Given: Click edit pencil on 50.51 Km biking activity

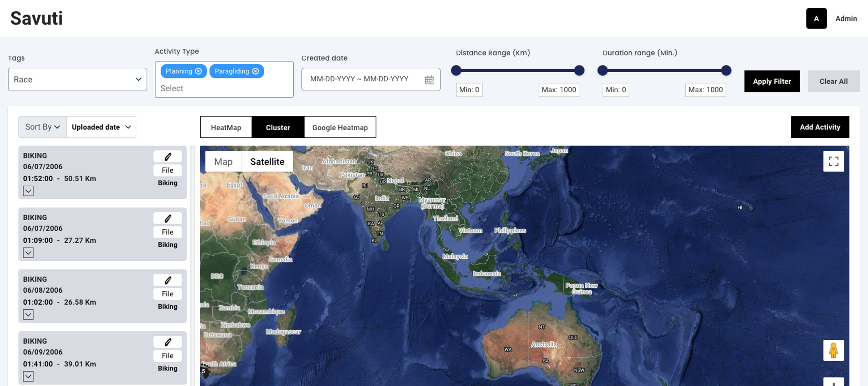Looking at the screenshot, I should 167,157.
